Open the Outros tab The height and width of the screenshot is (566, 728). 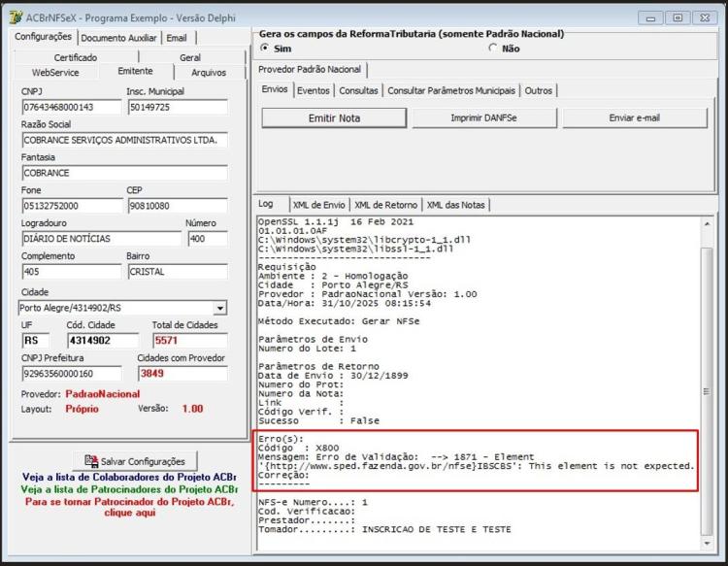[x=539, y=90]
